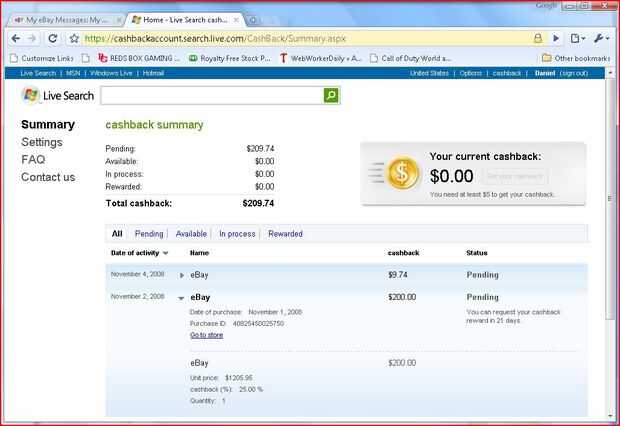Click Live Search link in top bar
620x426 pixels.
pos(38,73)
